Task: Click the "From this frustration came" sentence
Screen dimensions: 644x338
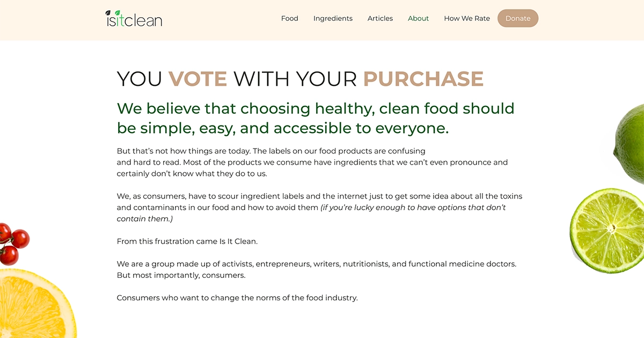Action: click(187, 241)
